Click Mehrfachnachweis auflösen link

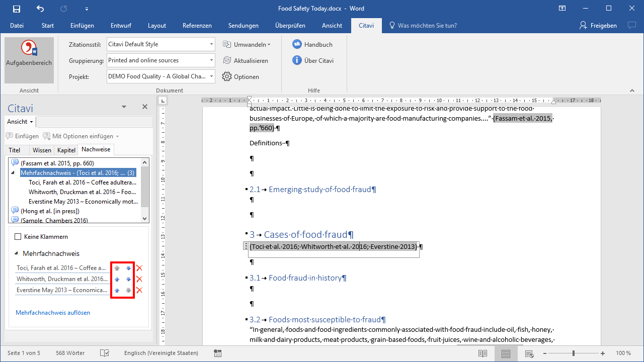pyautogui.click(x=53, y=313)
